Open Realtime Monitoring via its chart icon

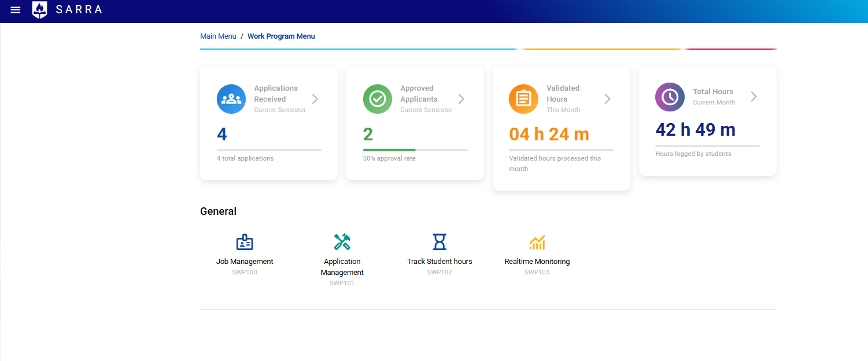click(537, 242)
